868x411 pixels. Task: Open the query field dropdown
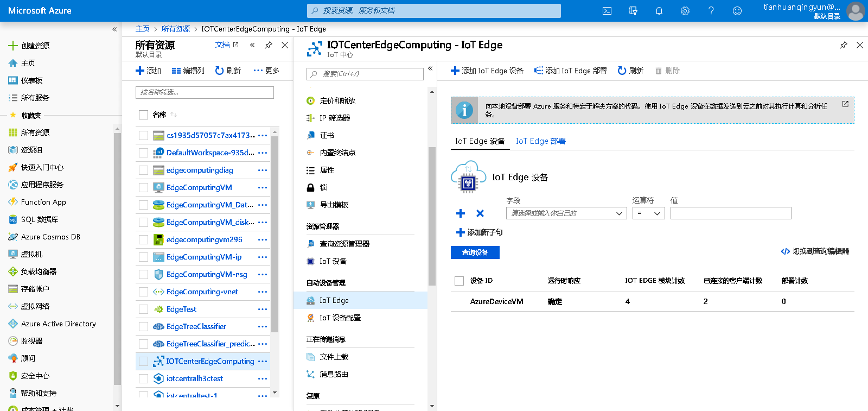click(x=567, y=213)
